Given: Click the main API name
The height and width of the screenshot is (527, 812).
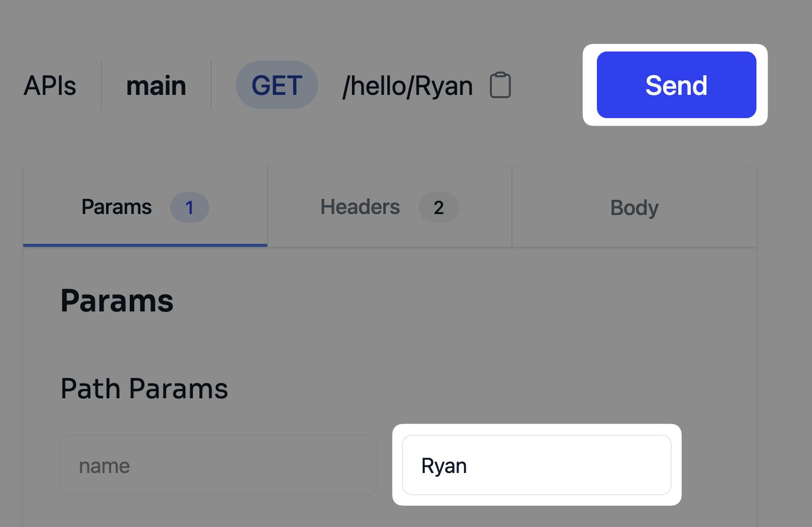Looking at the screenshot, I should pyautogui.click(x=156, y=85).
